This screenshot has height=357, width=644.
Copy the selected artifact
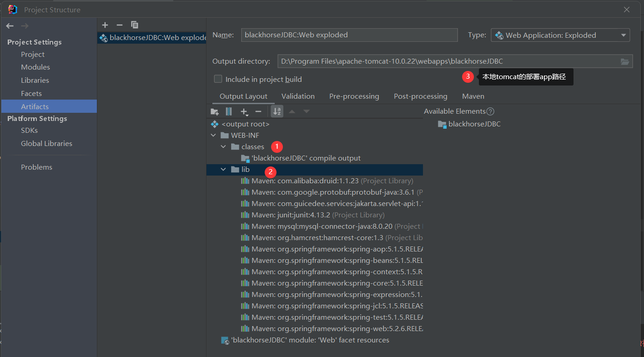pyautogui.click(x=135, y=25)
